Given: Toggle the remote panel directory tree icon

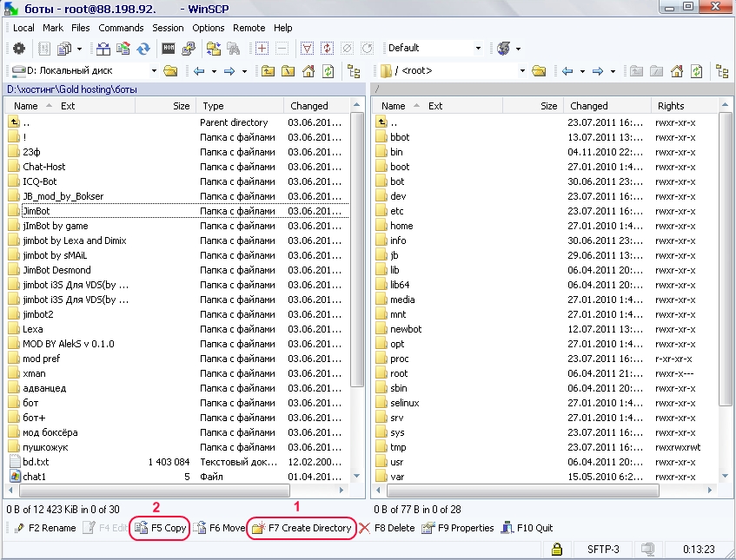Looking at the screenshot, I should (x=722, y=71).
